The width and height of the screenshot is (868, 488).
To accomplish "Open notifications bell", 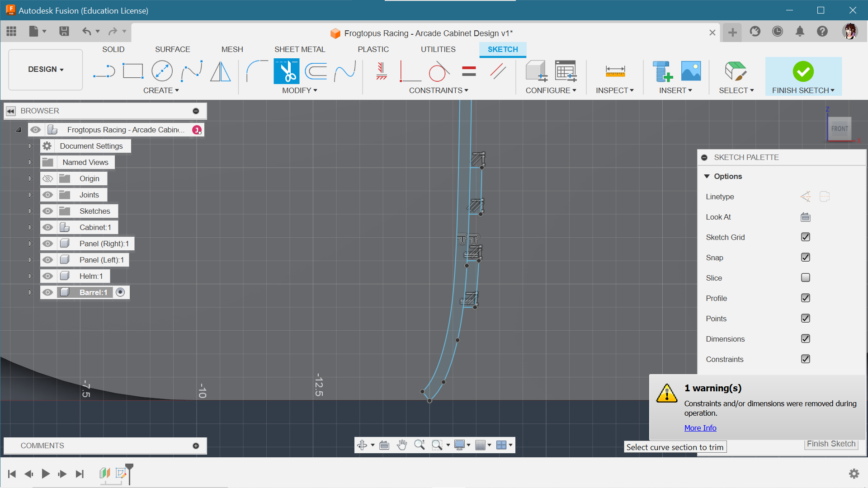I will (x=800, y=31).
